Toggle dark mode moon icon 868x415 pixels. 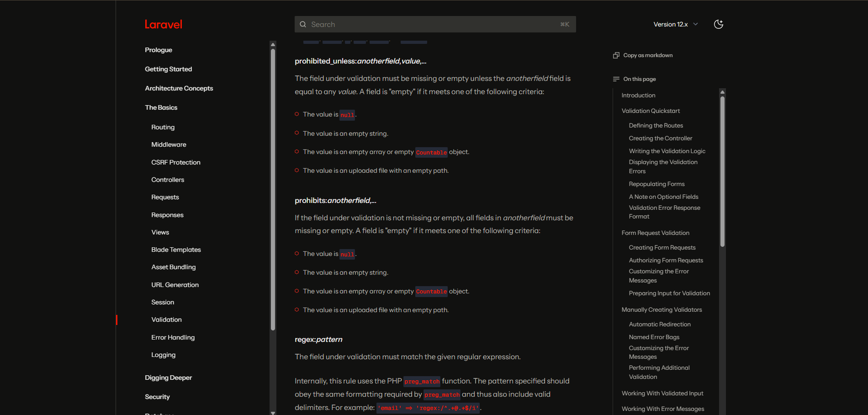(719, 24)
